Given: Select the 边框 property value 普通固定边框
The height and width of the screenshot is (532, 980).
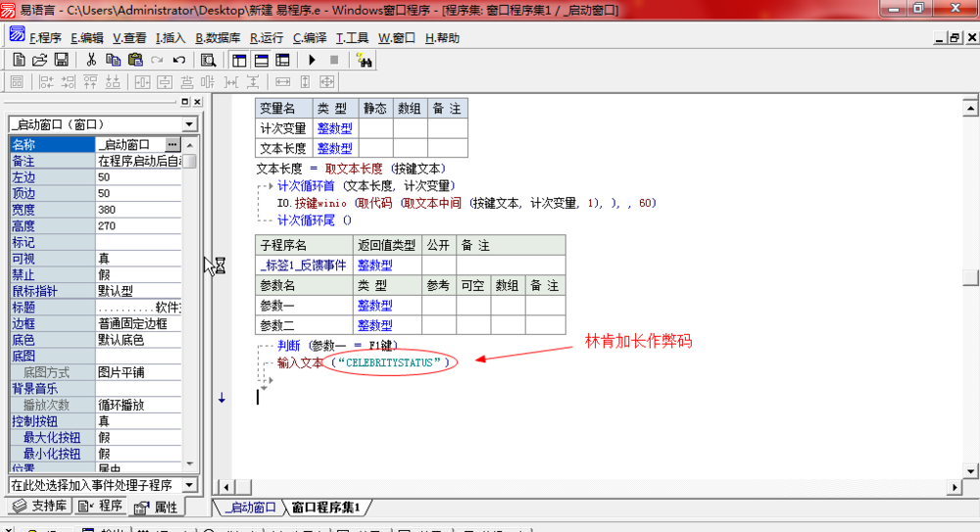Looking at the screenshot, I should [138, 323].
